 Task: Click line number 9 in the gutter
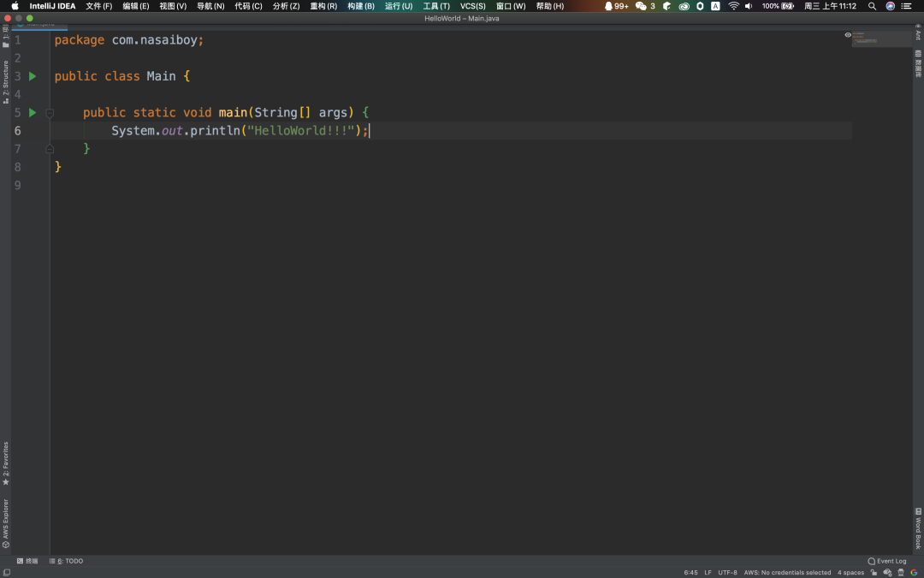pyautogui.click(x=18, y=185)
